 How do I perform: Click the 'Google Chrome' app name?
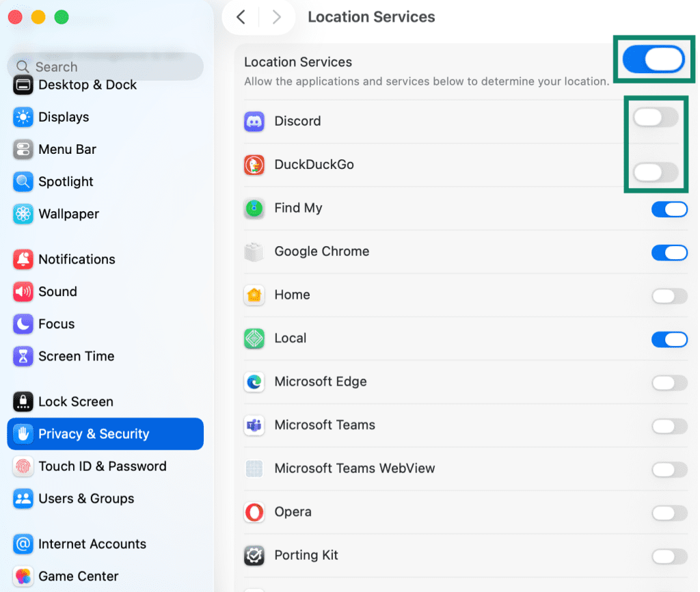pyautogui.click(x=322, y=252)
